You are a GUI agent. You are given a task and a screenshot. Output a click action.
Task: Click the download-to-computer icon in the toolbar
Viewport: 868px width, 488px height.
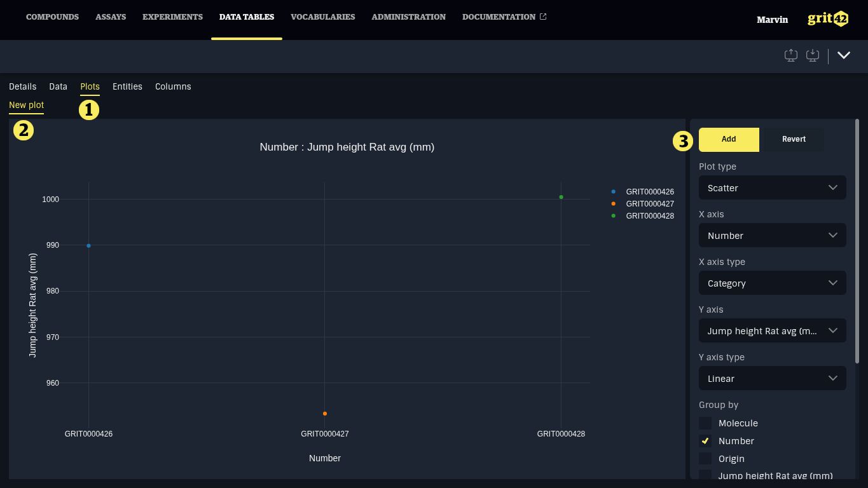812,56
